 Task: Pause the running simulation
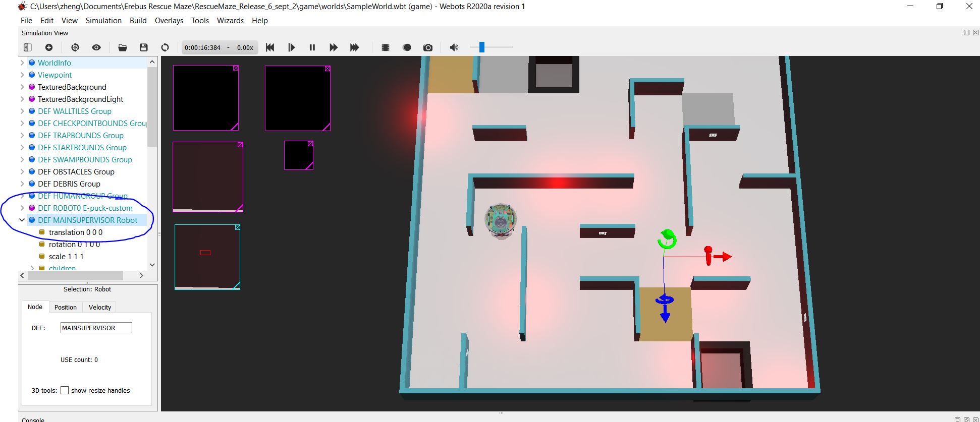(x=312, y=47)
